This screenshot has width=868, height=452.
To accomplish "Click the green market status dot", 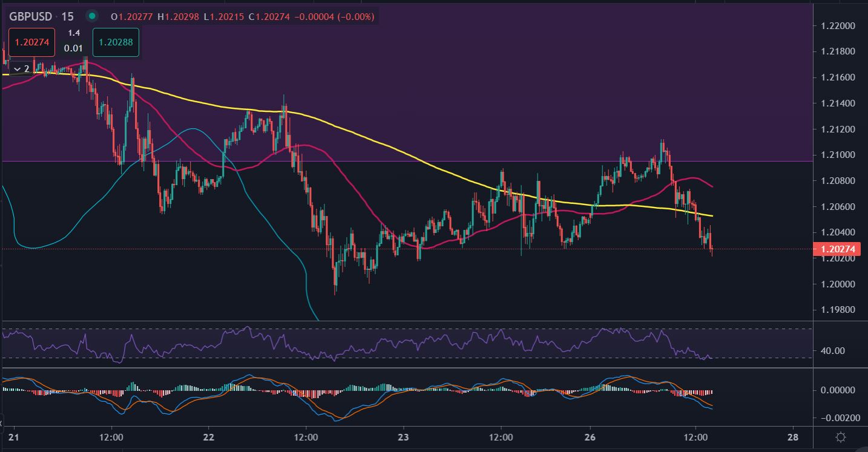I will tap(91, 16).
